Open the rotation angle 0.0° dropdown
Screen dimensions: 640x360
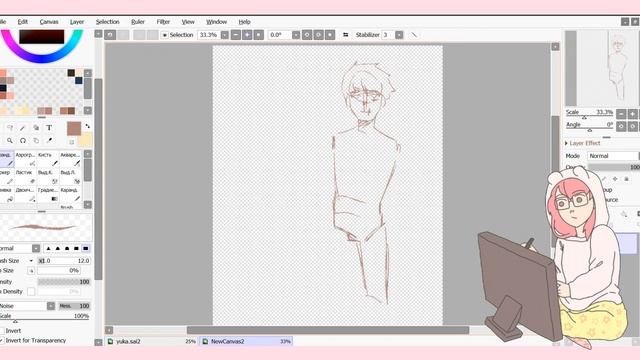296,35
